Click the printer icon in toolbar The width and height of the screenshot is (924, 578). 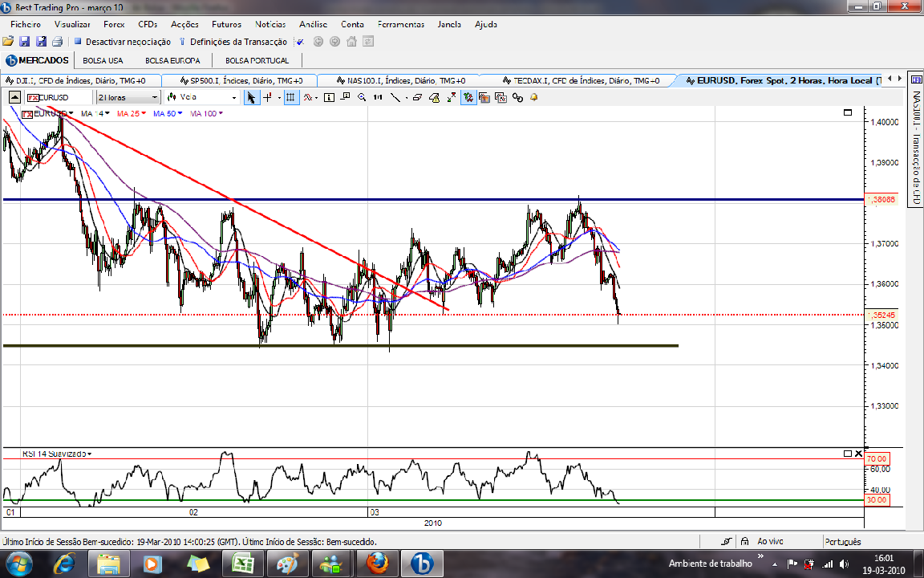[x=57, y=42]
